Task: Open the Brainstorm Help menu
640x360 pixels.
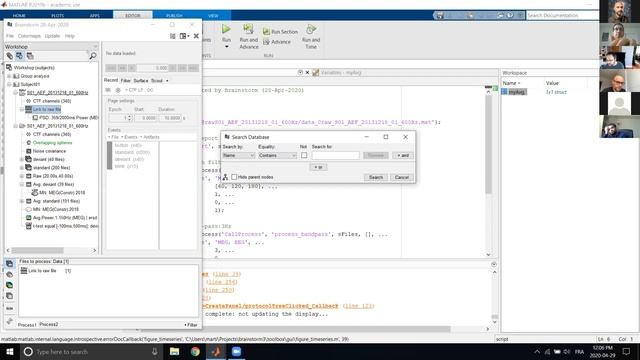Action: 70,36
